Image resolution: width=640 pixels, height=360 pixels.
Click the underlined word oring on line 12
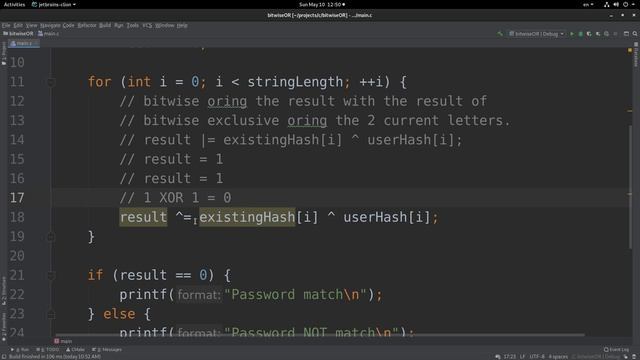[x=227, y=101]
